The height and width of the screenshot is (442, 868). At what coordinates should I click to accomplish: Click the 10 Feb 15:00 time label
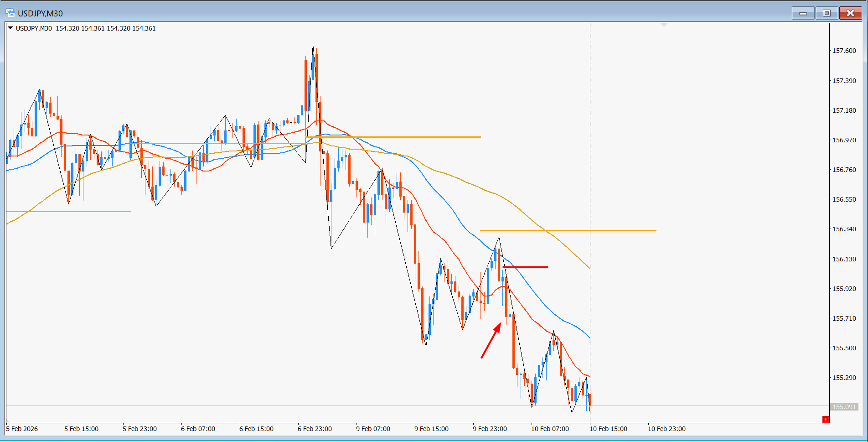pyautogui.click(x=608, y=429)
